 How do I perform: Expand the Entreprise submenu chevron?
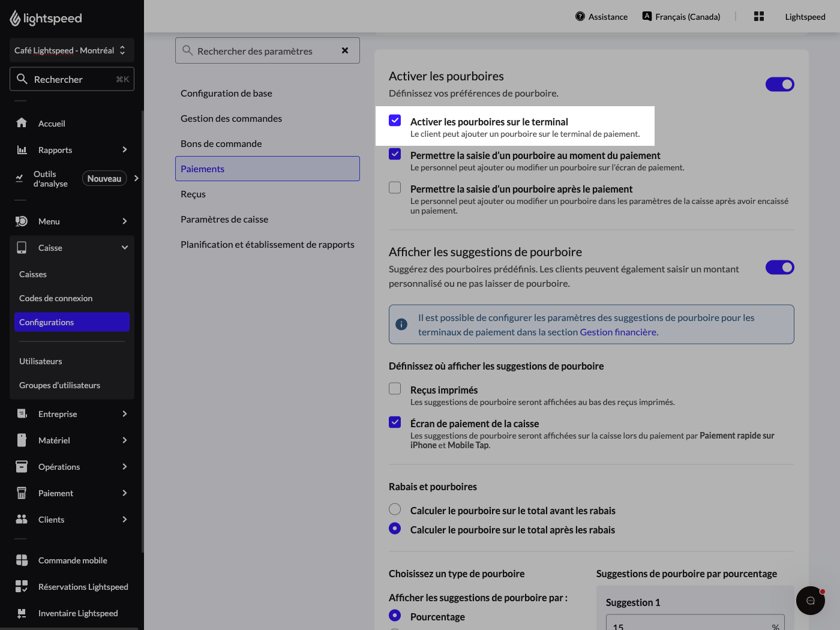125,414
